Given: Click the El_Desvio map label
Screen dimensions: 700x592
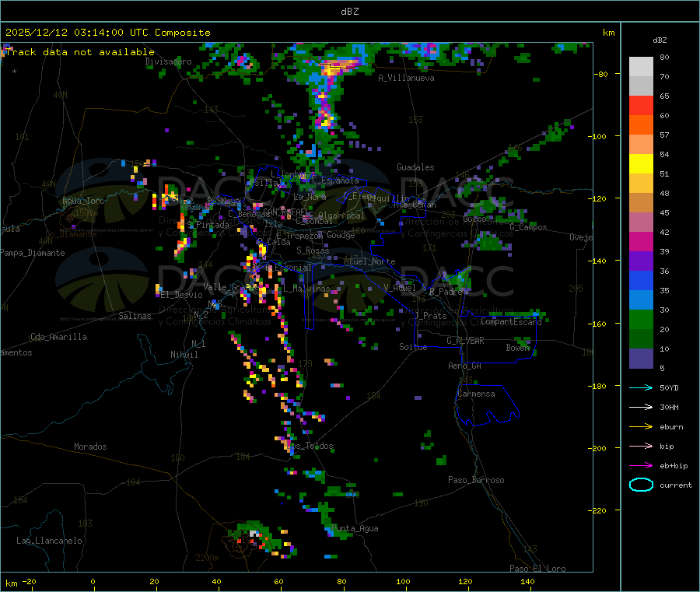Looking at the screenshot, I should click(182, 295).
